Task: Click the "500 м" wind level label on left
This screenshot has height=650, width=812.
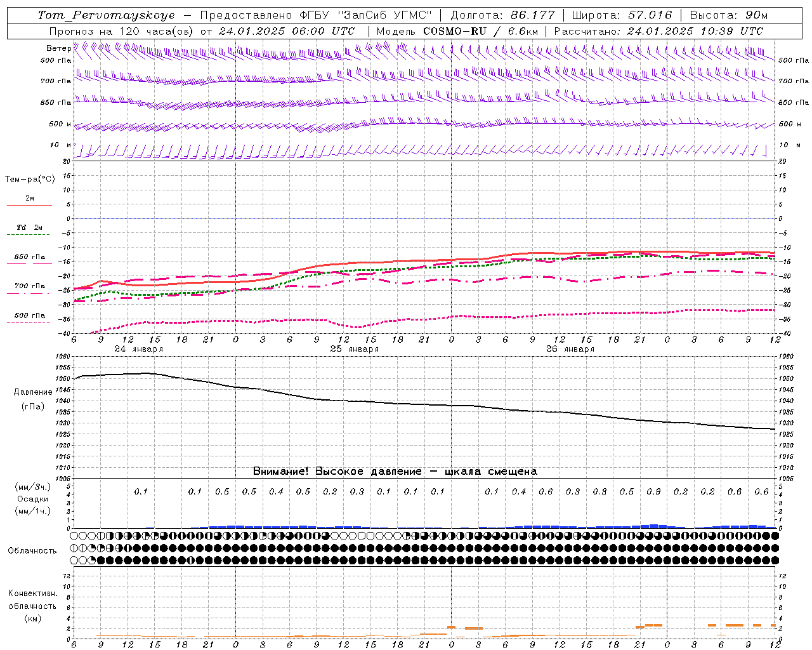Action: point(61,124)
